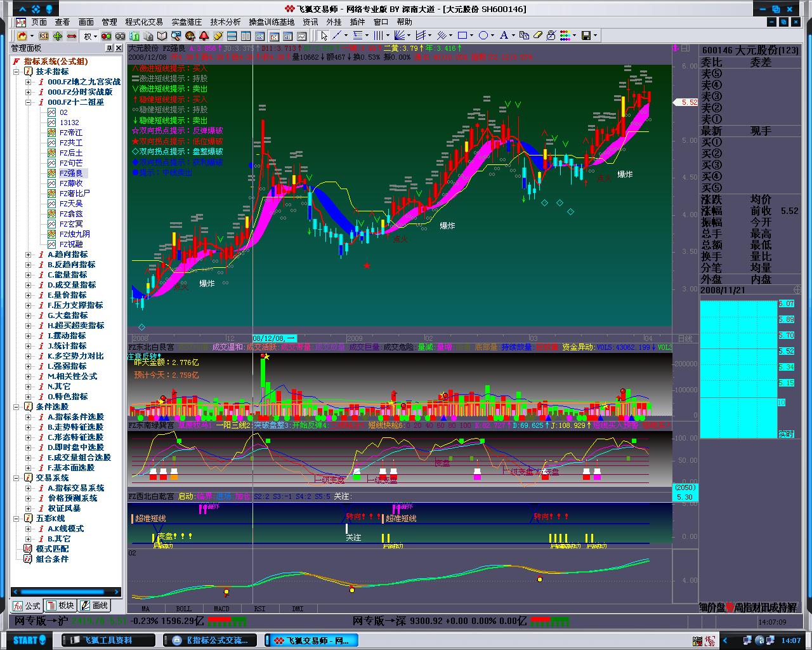Open the dropdown arrow beside line tool
Screen dimensions: 812x650
(x=346, y=36)
